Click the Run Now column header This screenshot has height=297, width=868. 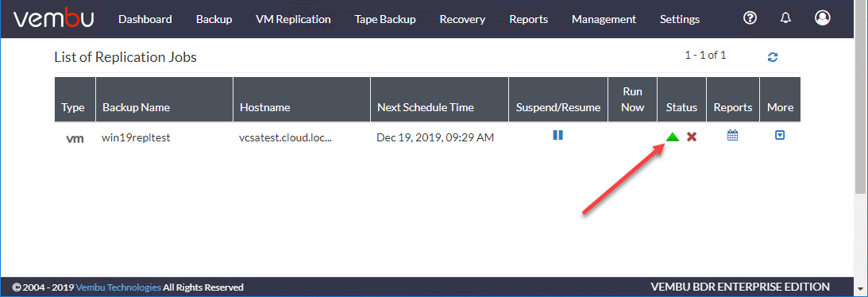632,99
